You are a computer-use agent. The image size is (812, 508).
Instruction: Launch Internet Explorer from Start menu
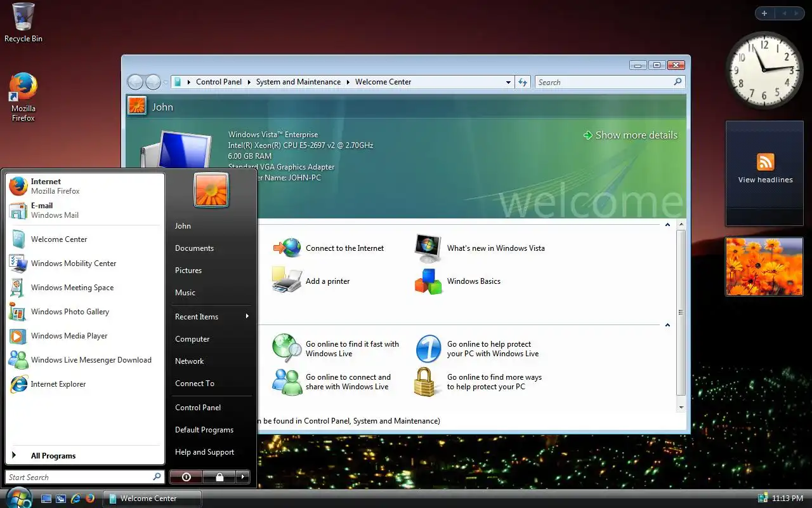pos(84,384)
